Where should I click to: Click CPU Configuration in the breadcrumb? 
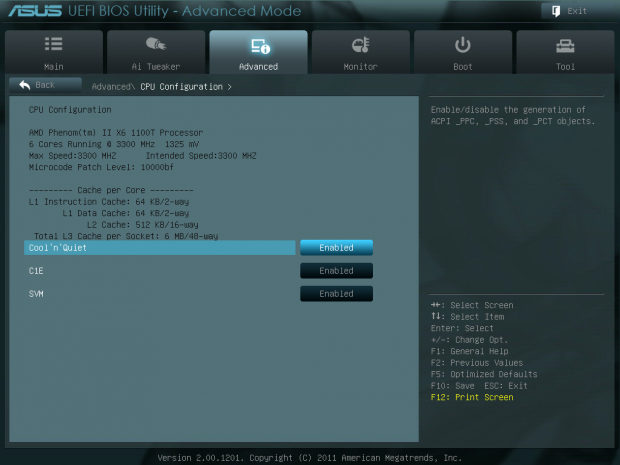[x=181, y=87]
